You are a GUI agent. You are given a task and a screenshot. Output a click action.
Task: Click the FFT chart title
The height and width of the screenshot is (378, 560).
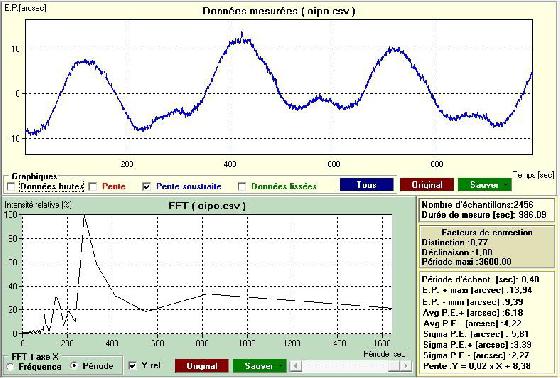(x=207, y=206)
